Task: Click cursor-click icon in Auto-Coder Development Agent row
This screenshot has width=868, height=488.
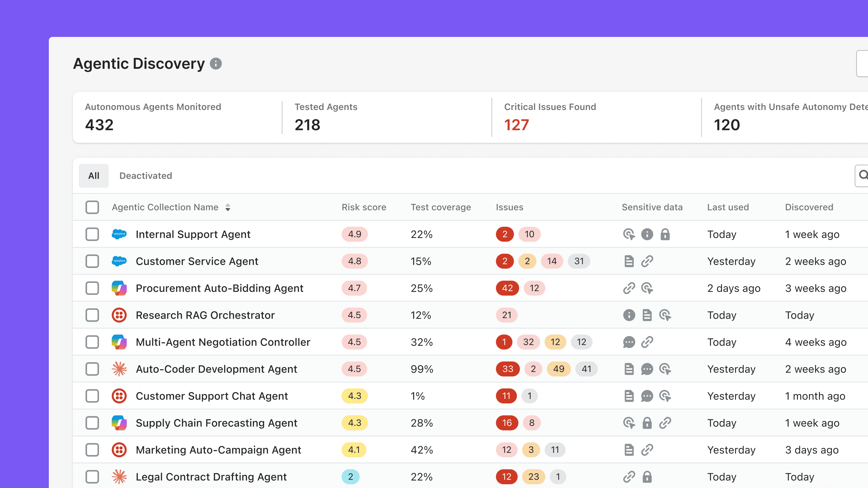Action: point(665,369)
